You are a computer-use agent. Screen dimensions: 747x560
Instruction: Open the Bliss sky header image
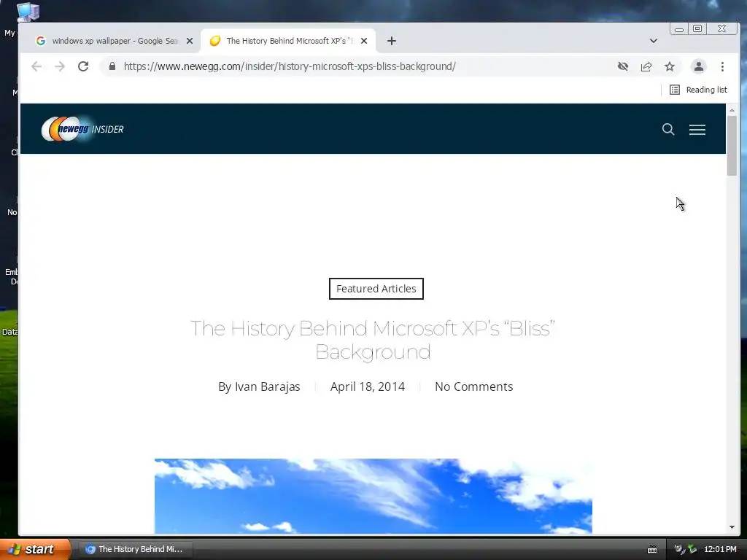click(373, 496)
